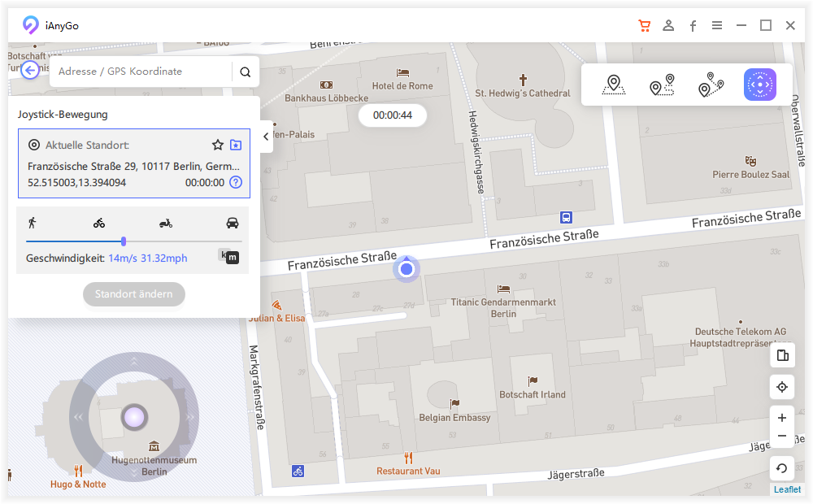Click the Adresse / GPS Koordinate search field
Screen dimensions: 813x504
[x=141, y=72]
